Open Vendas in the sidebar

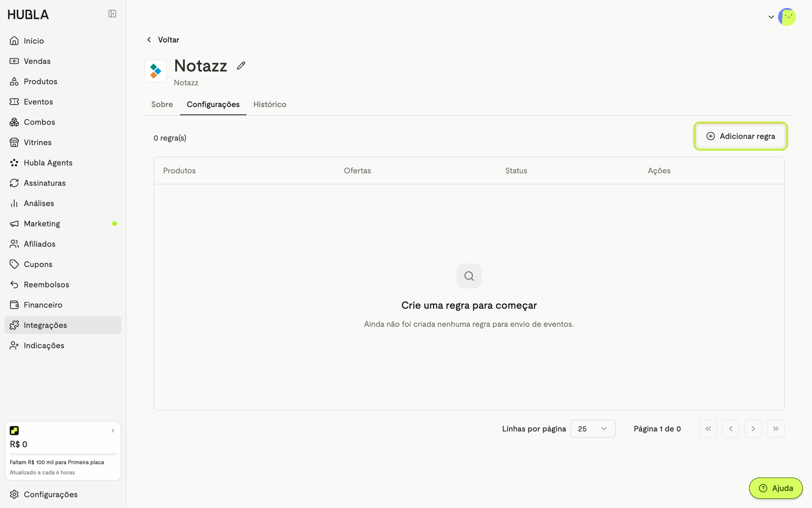[63, 61]
